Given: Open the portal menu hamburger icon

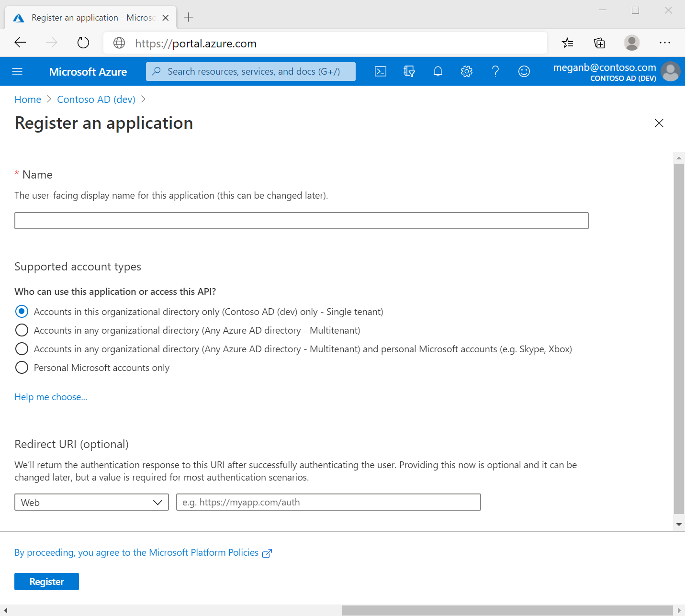Looking at the screenshot, I should pyautogui.click(x=17, y=71).
